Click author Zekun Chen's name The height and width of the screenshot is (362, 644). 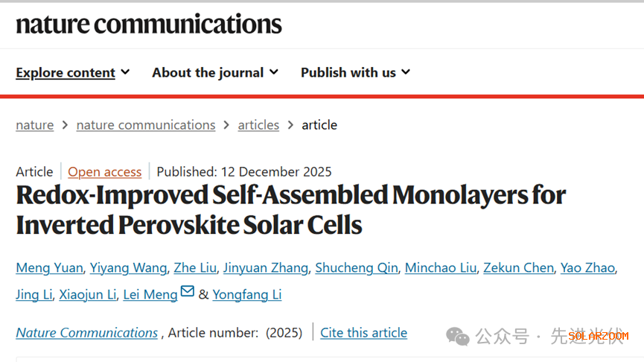coord(518,268)
